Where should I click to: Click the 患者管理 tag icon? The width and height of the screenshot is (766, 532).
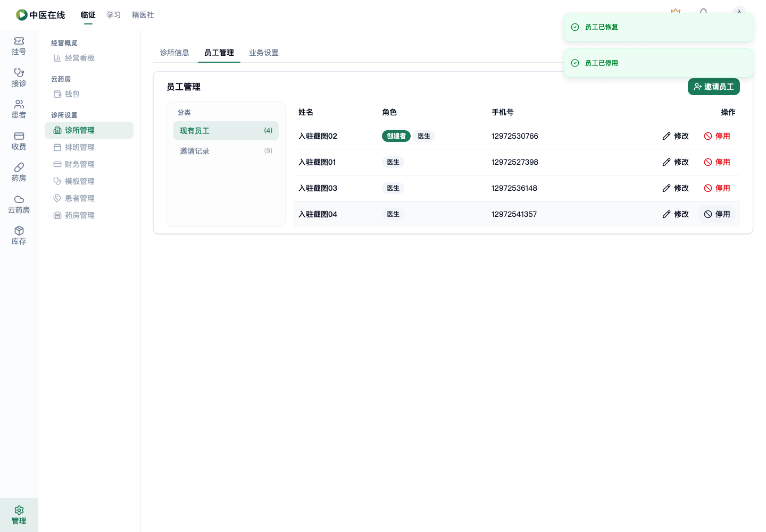57,198
